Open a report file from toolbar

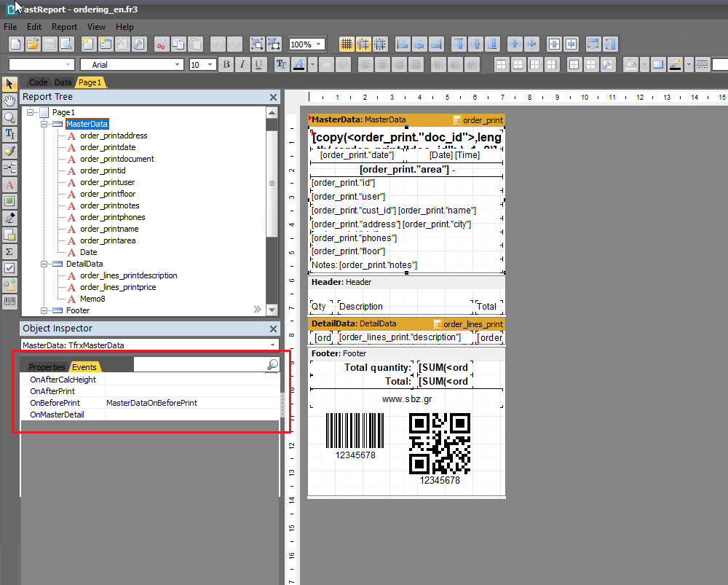pyautogui.click(x=33, y=44)
